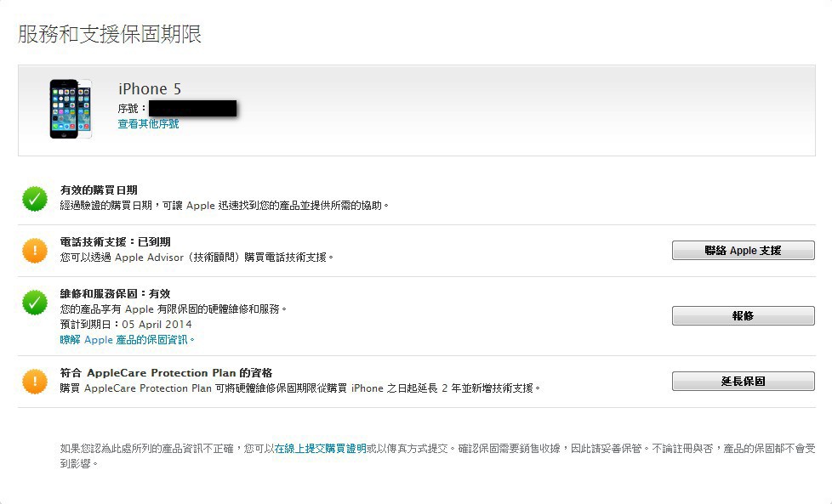832x504 pixels.
Task: Open the 查看其他序號 link
Action: 148,124
